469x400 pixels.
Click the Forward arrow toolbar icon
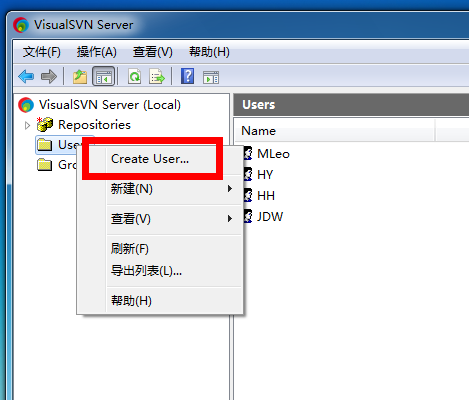click(x=49, y=77)
